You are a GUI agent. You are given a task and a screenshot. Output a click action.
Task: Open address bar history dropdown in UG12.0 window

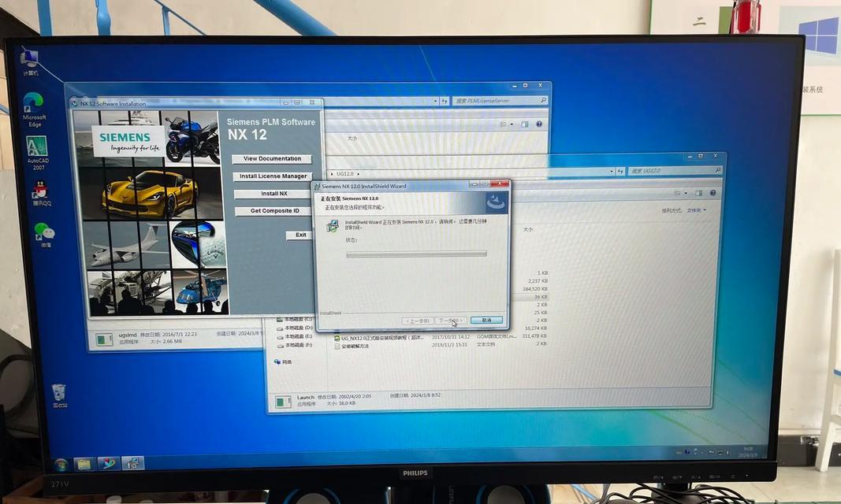[x=612, y=172]
